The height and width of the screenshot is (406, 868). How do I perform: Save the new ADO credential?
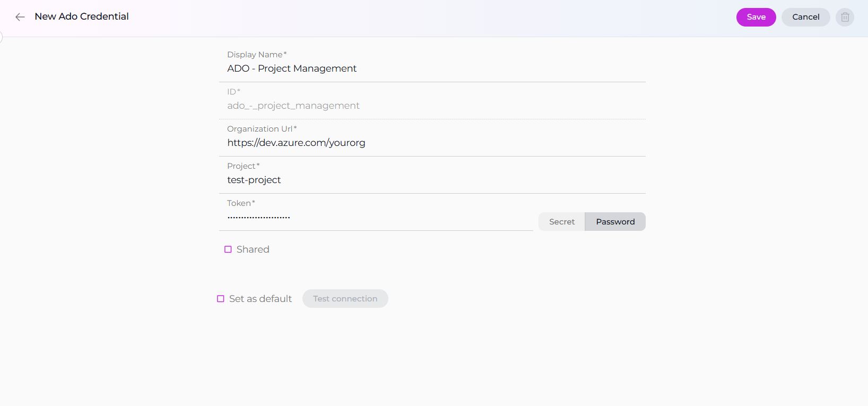756,17
